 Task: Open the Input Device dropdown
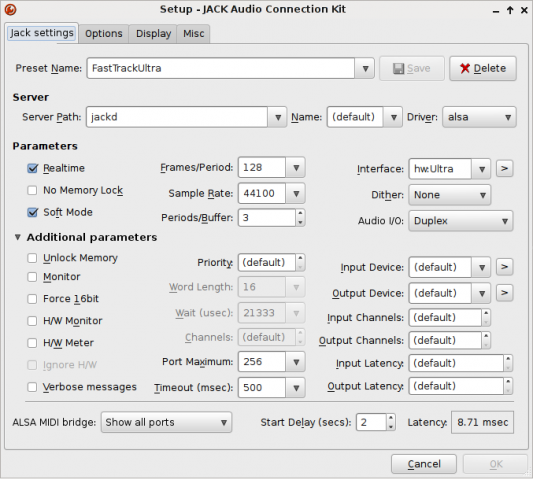(482, 267)
